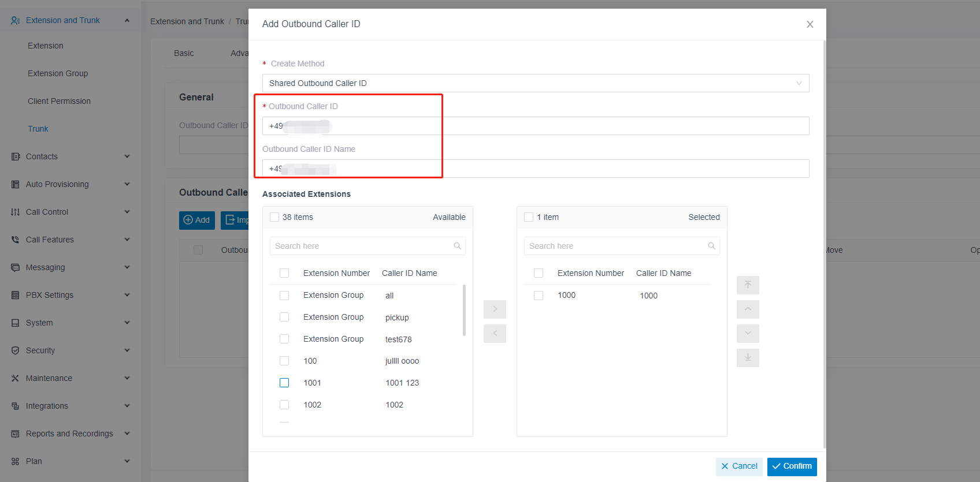Close the Add Outbound Caller ID dialog
980x482 pixels.
810,24
